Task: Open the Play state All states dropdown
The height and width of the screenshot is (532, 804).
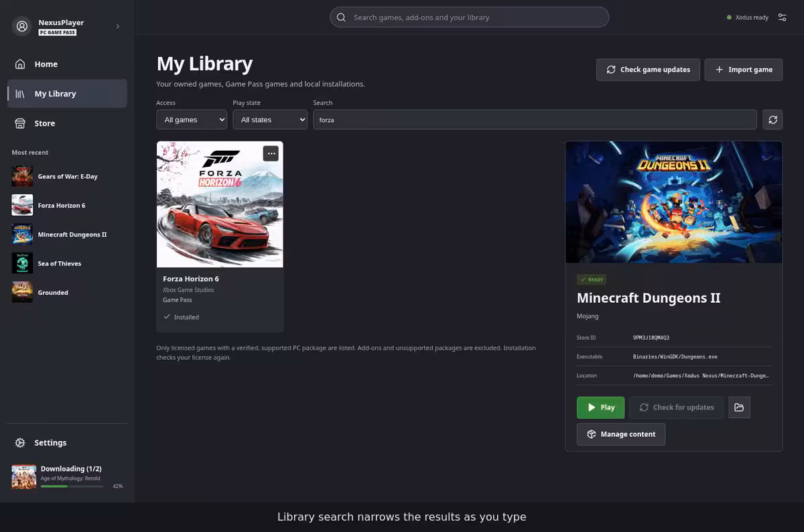Action: (x=269, y=119)
